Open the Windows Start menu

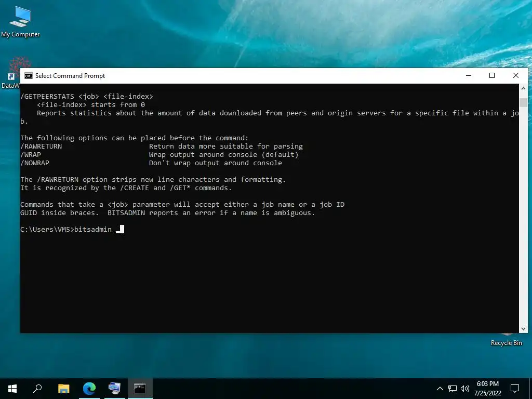[12, 389]
